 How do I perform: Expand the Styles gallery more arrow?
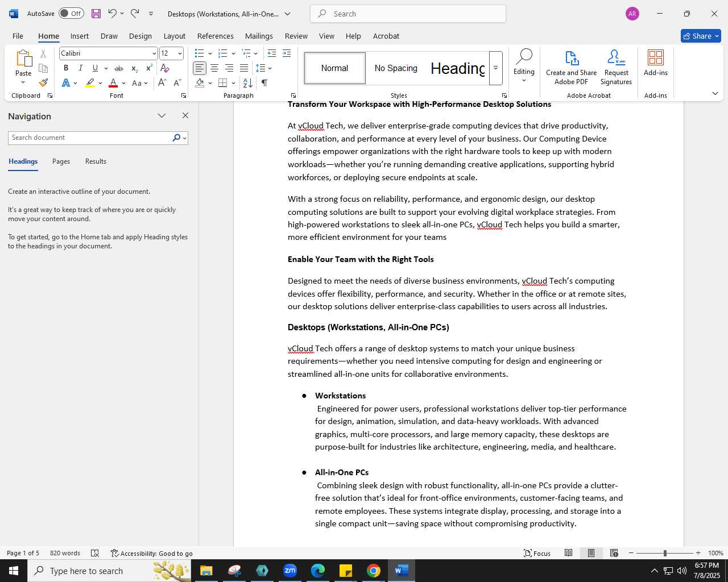point(495,68)
